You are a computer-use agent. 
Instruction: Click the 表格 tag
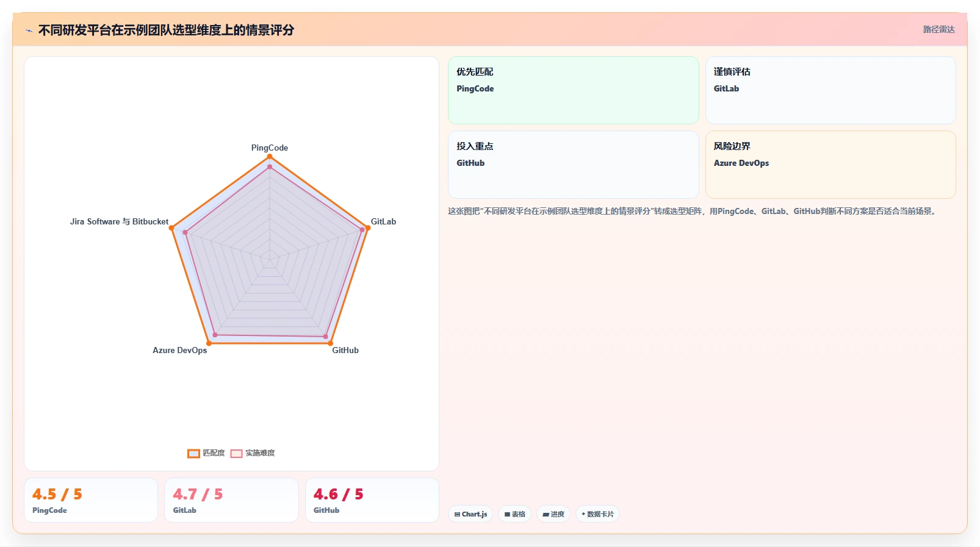[515, 514]
